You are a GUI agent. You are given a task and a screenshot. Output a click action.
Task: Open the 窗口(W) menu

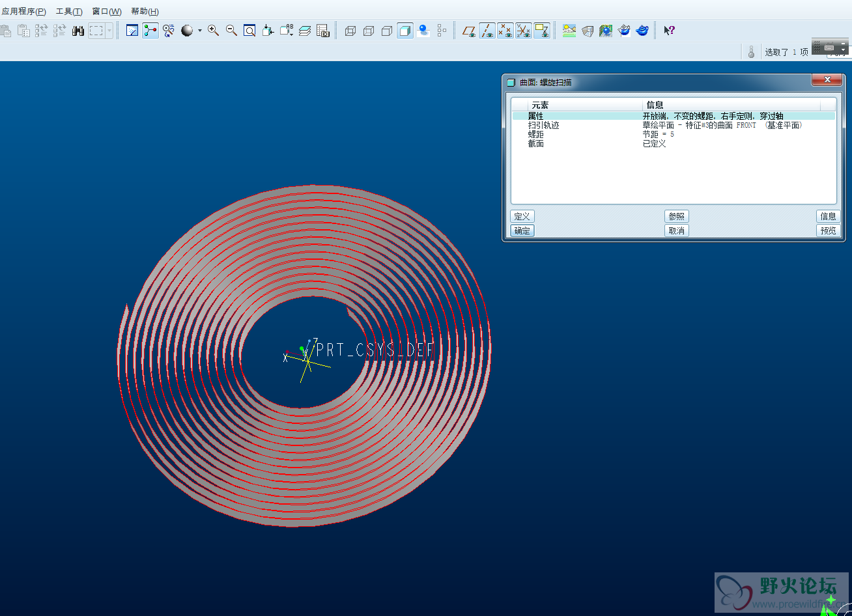(x=107, y=12)
